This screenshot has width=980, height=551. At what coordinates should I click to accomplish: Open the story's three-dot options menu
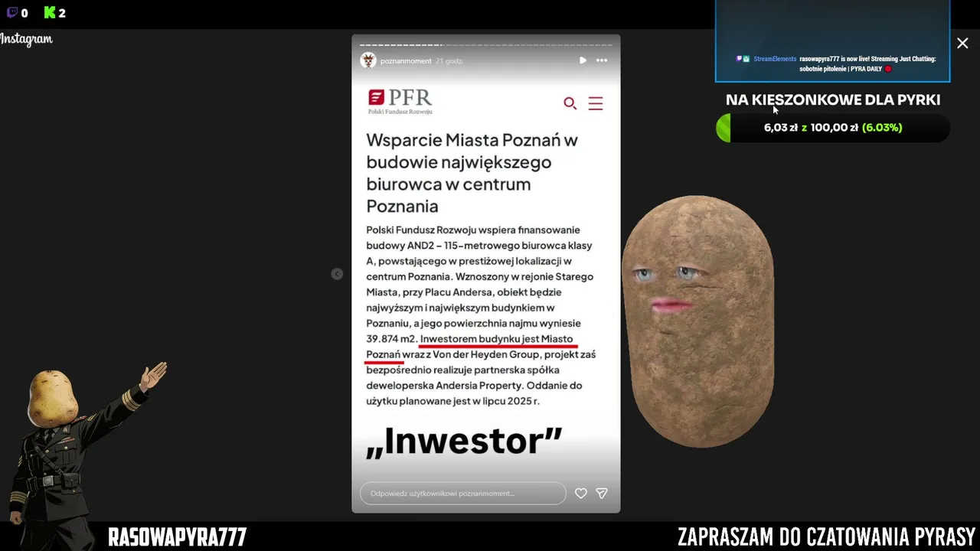click(x=602, y=60)
